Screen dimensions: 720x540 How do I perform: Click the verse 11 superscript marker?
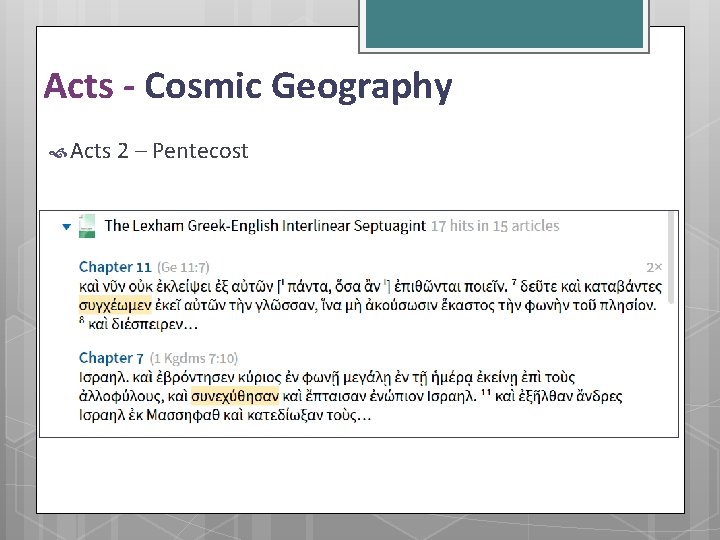coord(485,392)
